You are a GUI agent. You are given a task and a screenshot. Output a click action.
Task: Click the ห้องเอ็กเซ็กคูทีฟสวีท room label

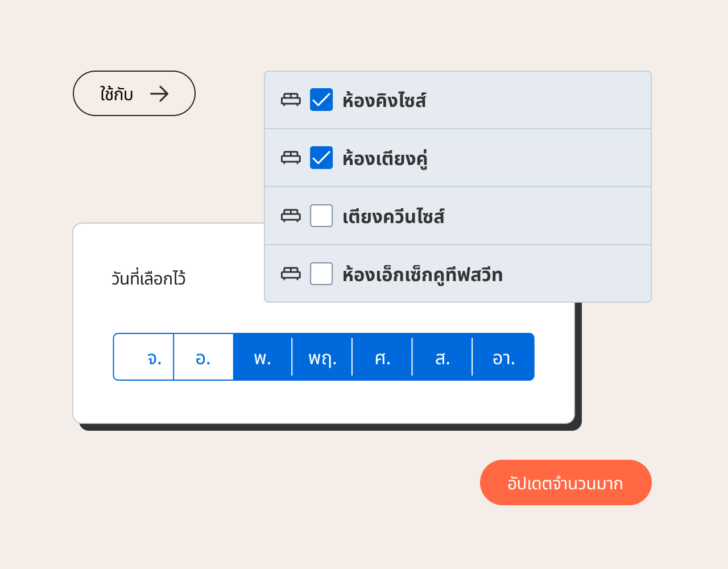(x=422, y=275)
